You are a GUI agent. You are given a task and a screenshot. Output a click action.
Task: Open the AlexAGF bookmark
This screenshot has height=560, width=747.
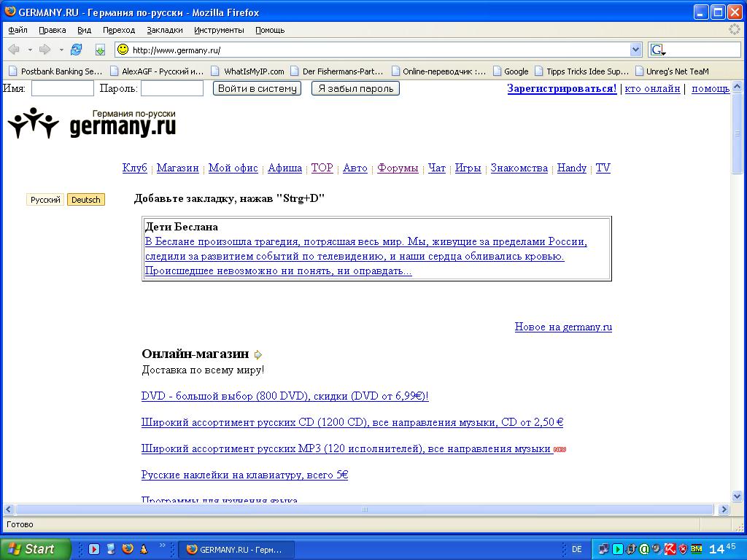point(157,71)
